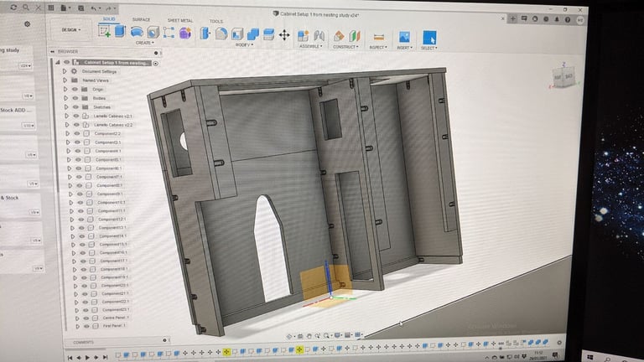The width and height of the screenshot is (644, 362).
Task: Collapse the root Cabinet Setup node
Action: pos(58,62)
